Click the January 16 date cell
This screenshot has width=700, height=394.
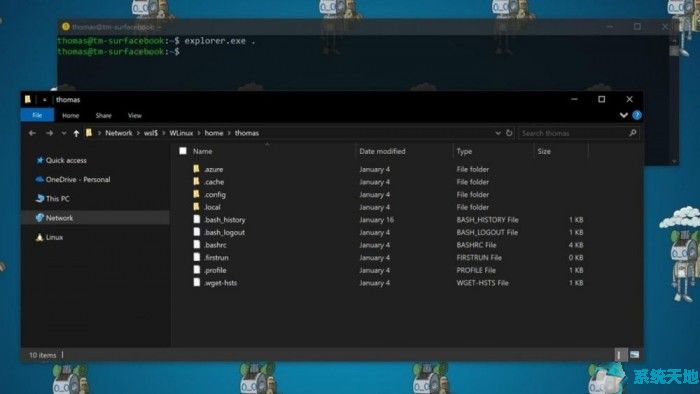point(376,220)
